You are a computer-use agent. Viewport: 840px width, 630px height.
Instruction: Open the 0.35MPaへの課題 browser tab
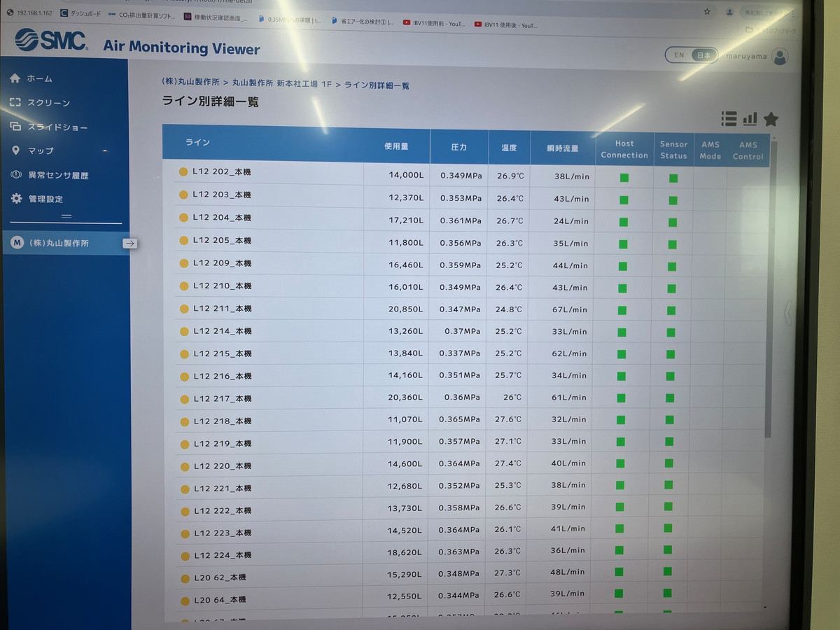pos(289,20)
